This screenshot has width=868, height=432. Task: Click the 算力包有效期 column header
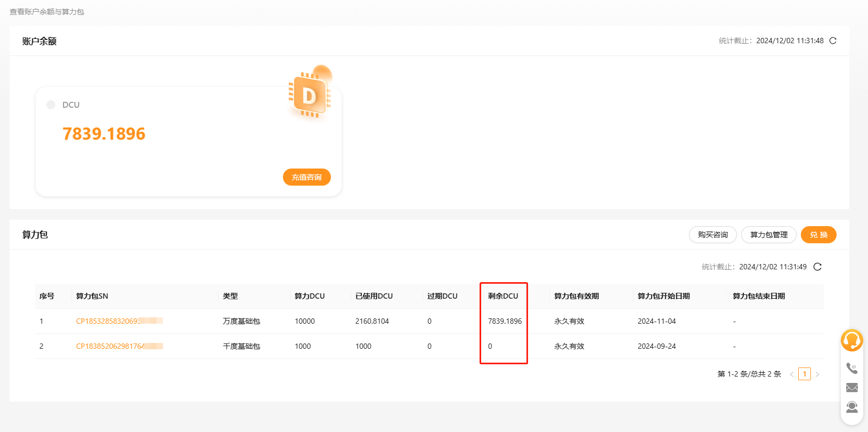(577, 296)
